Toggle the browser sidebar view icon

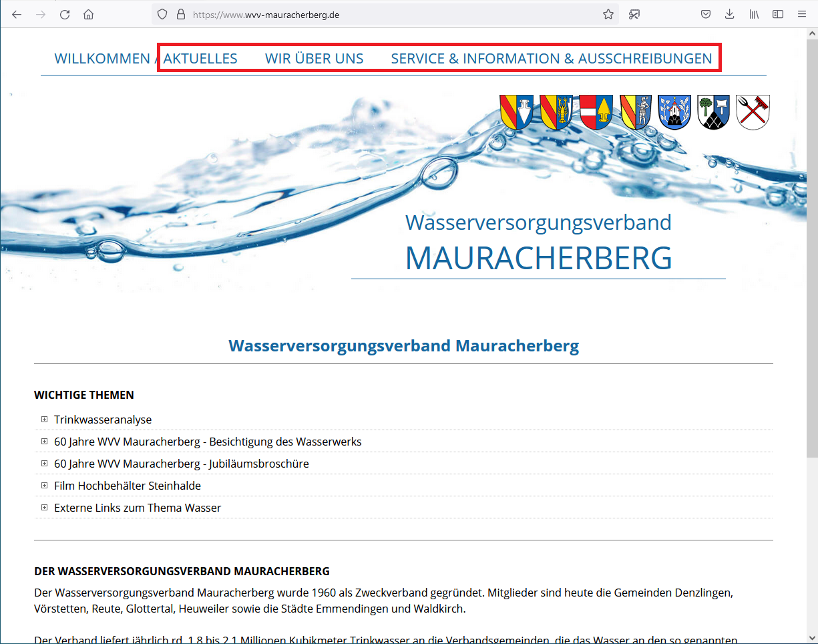coord(777,14)
